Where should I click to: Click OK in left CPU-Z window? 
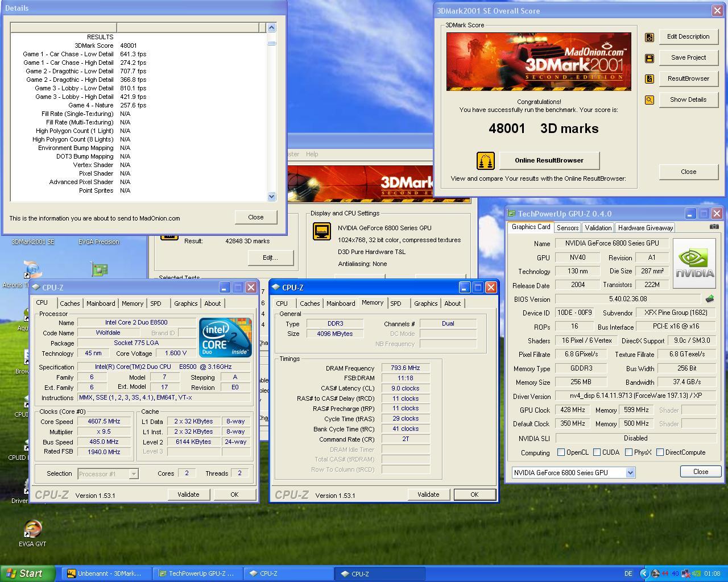(x=234, y=494)
